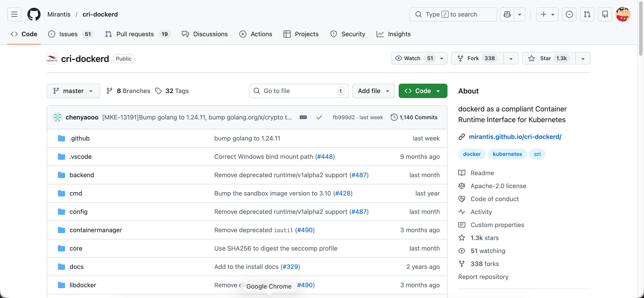
Task: Open the hamburger navigation menu
Action: (x=14, y=14)
